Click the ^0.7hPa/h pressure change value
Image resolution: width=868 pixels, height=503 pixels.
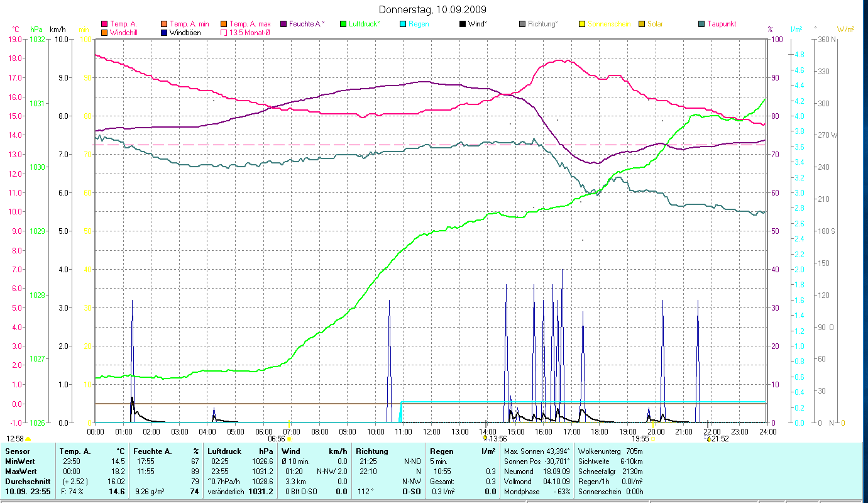point(225,482)
